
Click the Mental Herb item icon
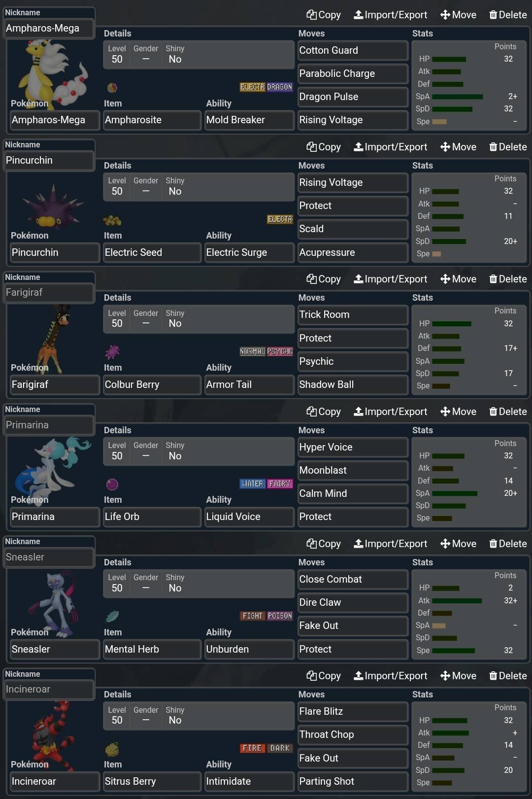112,616
